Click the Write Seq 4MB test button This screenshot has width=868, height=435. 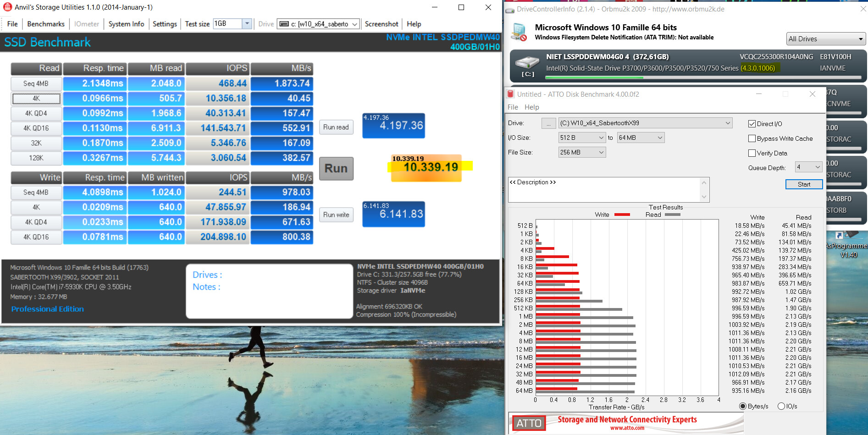pos(36,193)
